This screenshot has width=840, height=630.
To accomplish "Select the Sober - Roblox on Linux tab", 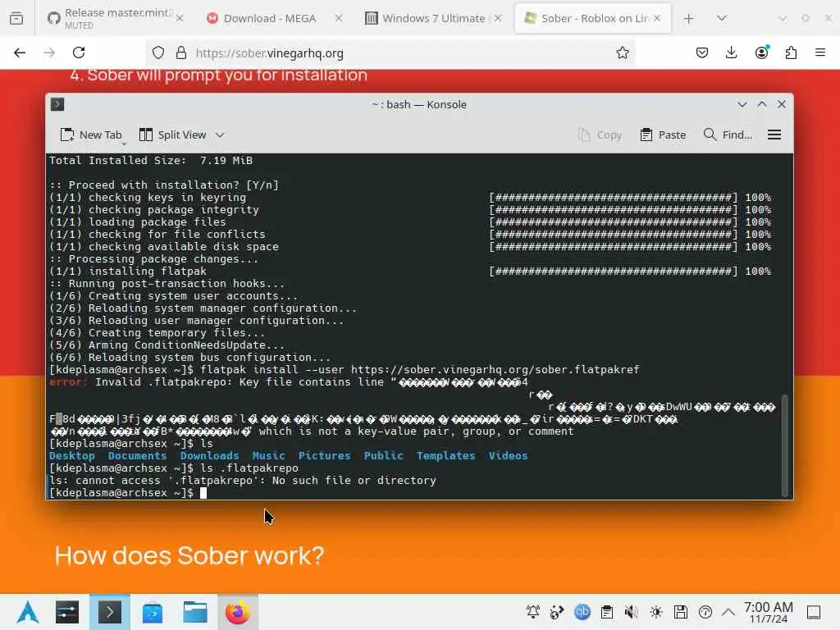I will [x=593, y=18].
